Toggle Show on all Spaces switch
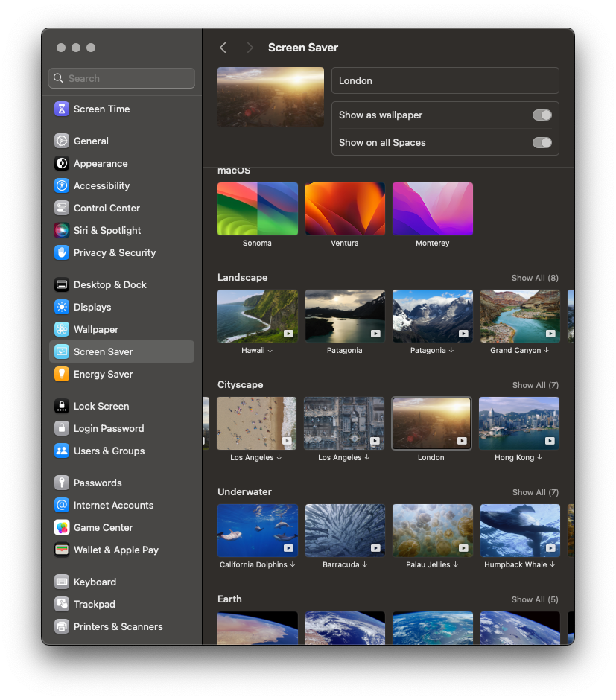This screenshot has height=700, width=616. [542, 143]
